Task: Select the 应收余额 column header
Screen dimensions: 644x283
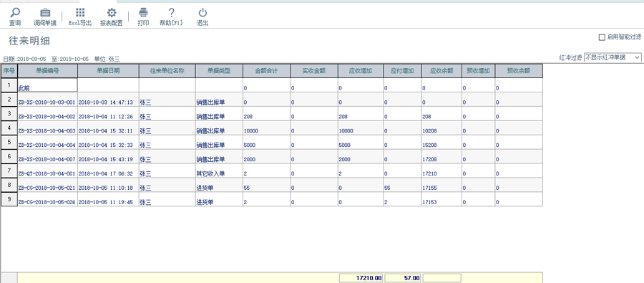Action: pyautogui.click(x=441, y=71)
